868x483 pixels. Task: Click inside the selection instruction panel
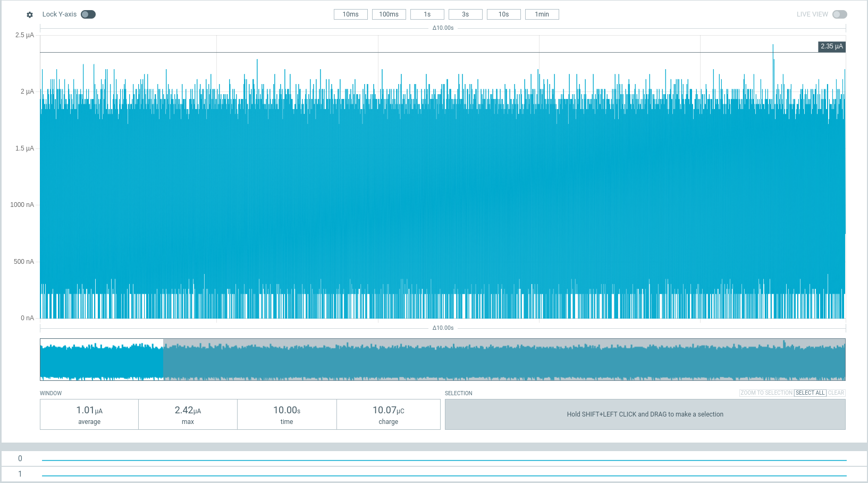645,414
